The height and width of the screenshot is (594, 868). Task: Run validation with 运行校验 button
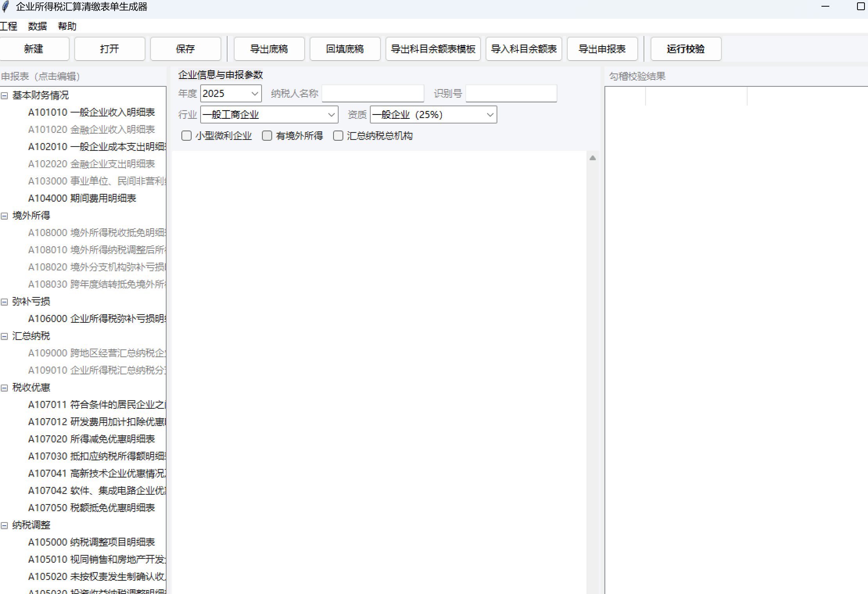686,49
